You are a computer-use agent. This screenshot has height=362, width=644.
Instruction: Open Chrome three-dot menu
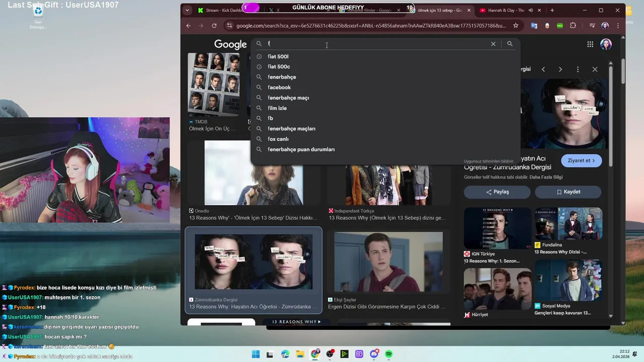tap(617, 26)
